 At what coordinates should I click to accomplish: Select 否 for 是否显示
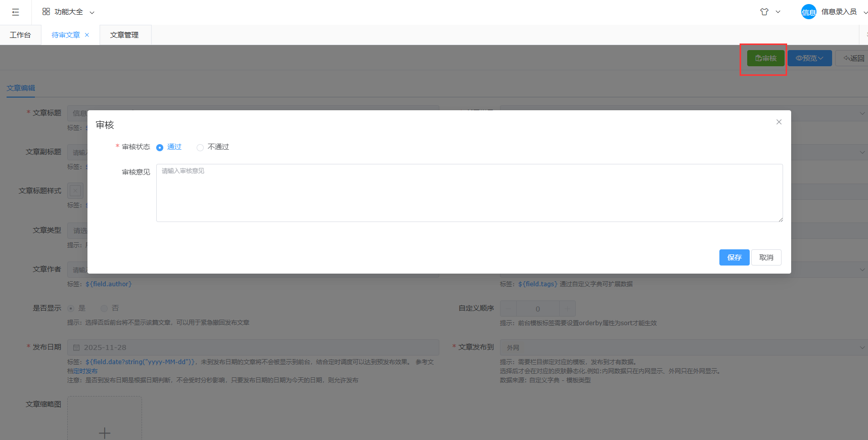104,308
